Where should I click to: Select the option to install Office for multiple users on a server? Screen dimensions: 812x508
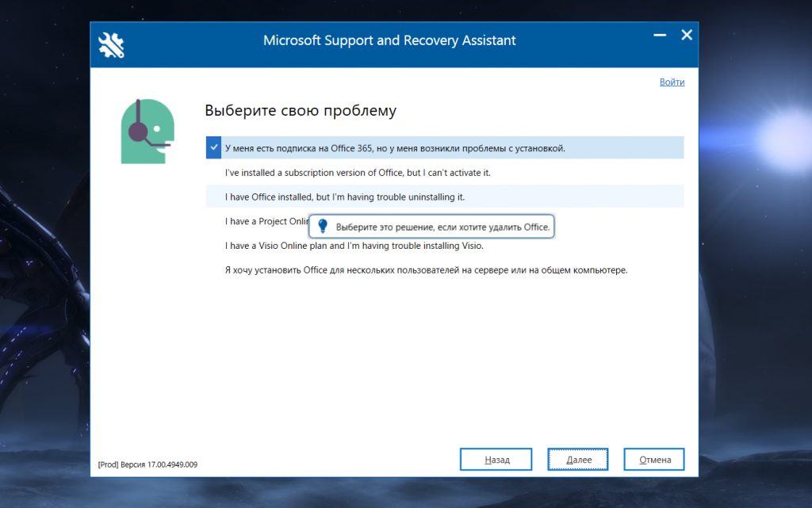coord(445,269)
